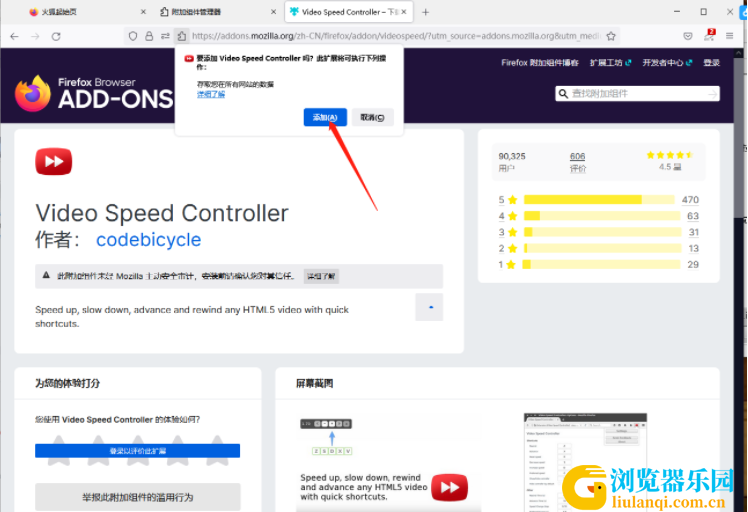Bookmark this page with the star icon
748x512 pixels.
pos(611,36)
